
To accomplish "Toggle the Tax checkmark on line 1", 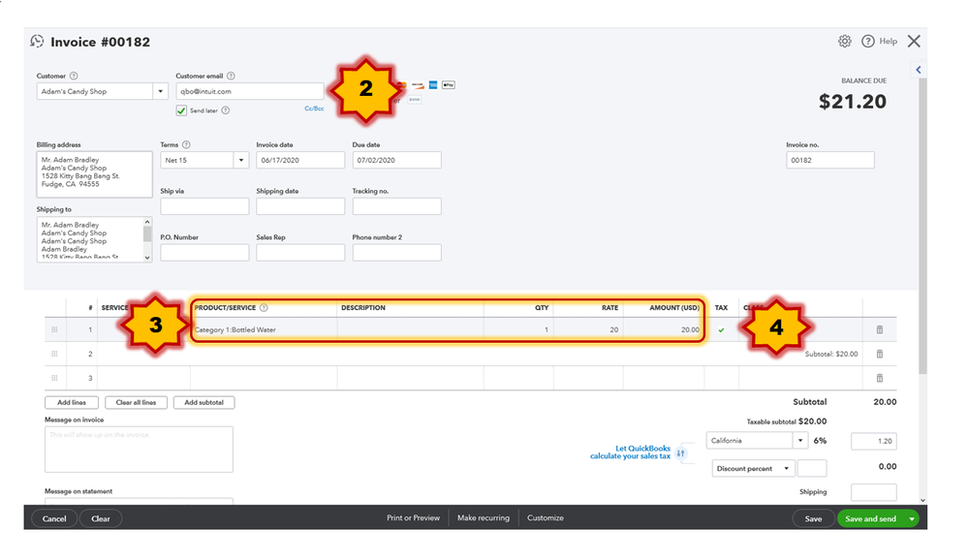I will (721, 329).
